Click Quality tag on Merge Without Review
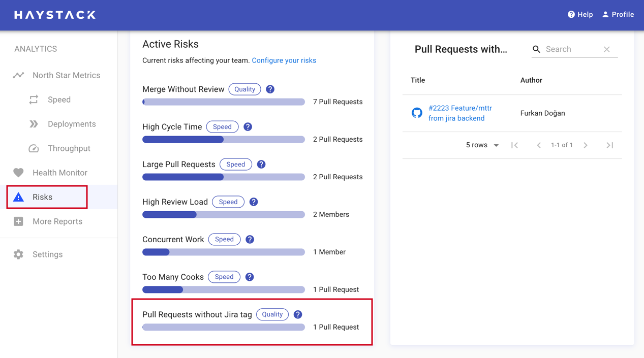 click(245, 89)
